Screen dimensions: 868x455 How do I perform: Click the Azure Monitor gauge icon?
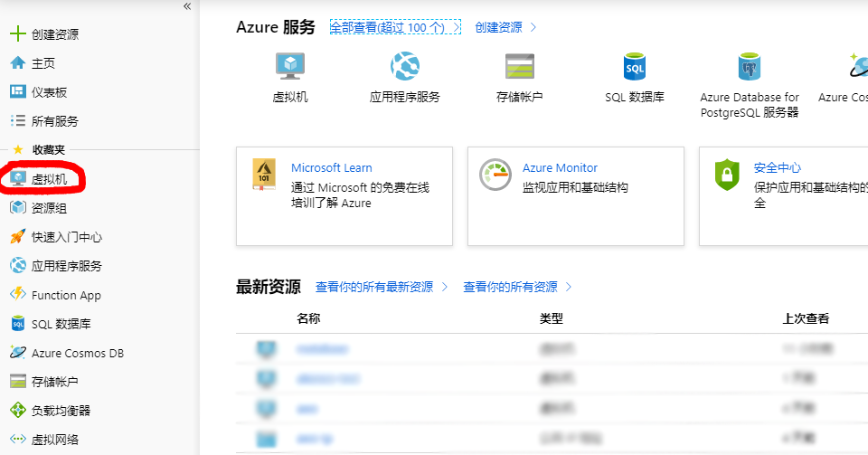[495, 175]
